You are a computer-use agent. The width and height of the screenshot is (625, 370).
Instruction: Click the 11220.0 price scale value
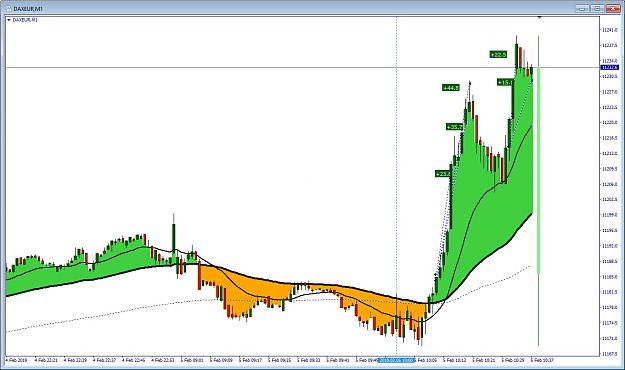tap(610, 122)
